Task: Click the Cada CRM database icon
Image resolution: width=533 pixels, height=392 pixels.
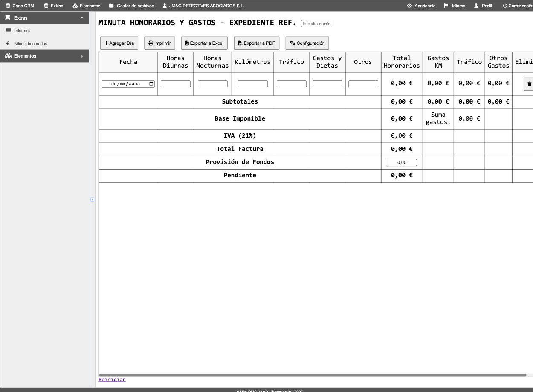Action: (x=8, y=6)
